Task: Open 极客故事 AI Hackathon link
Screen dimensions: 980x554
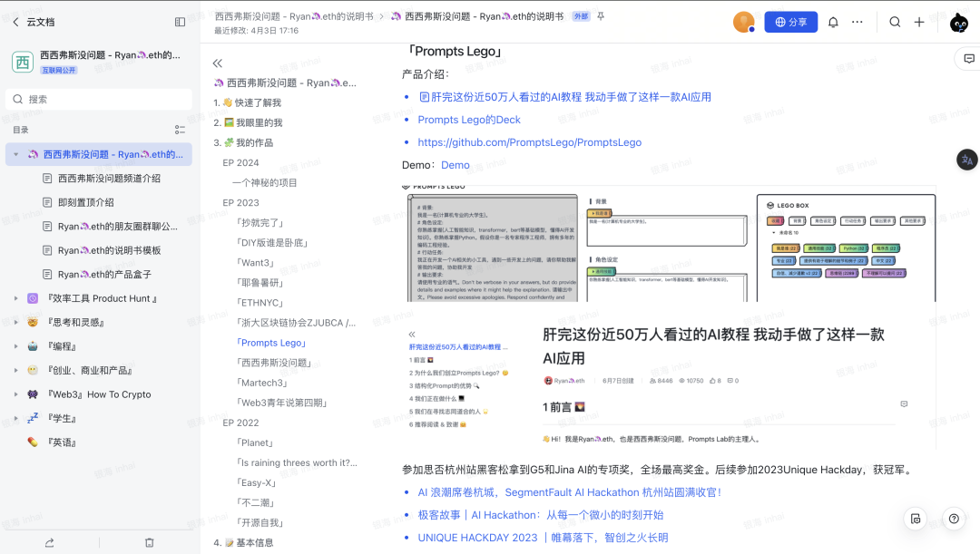Action: 540,515
